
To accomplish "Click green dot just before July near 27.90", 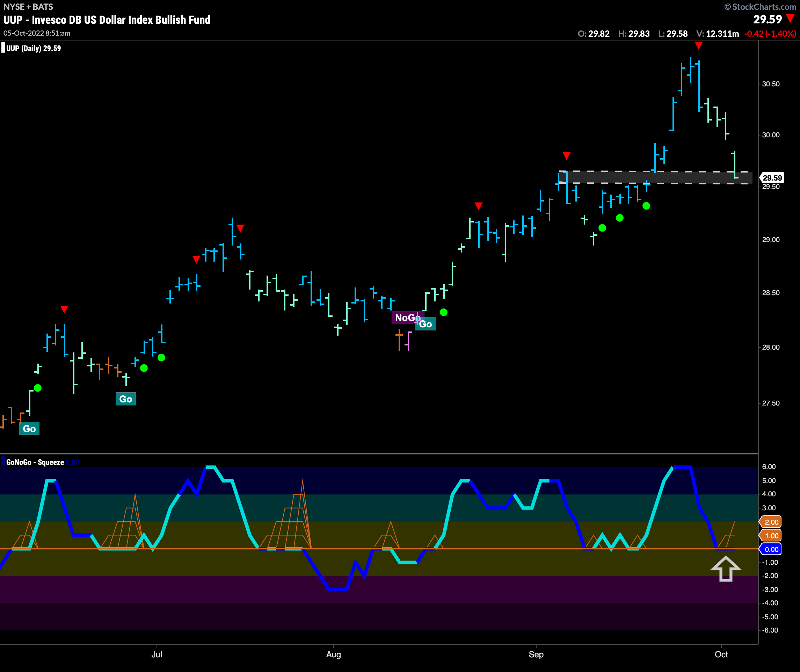I will pyautogui.click(x=161, y=357).
